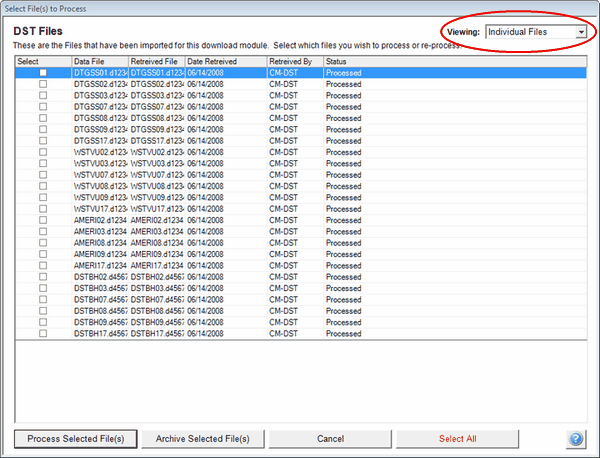This screenshot has height=458, width=600.
Task: Check the box for AMERI08 row
Action: [43, 243]
